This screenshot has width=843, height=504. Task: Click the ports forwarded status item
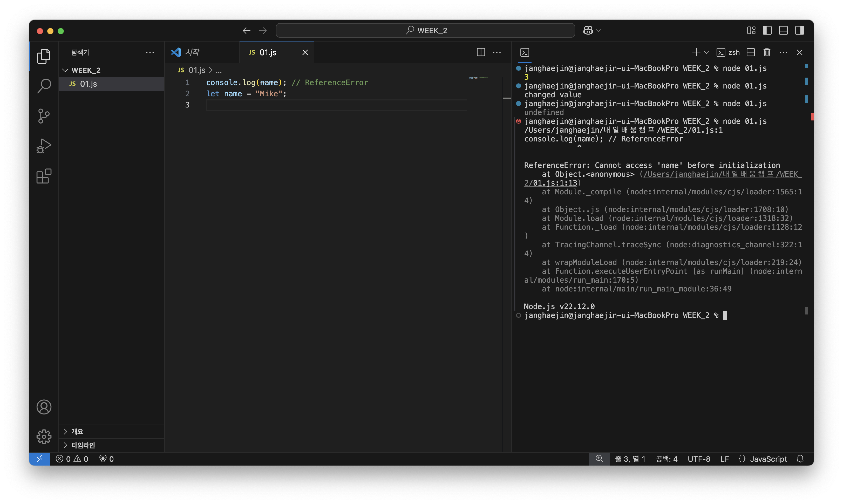[x=106, y=459]
